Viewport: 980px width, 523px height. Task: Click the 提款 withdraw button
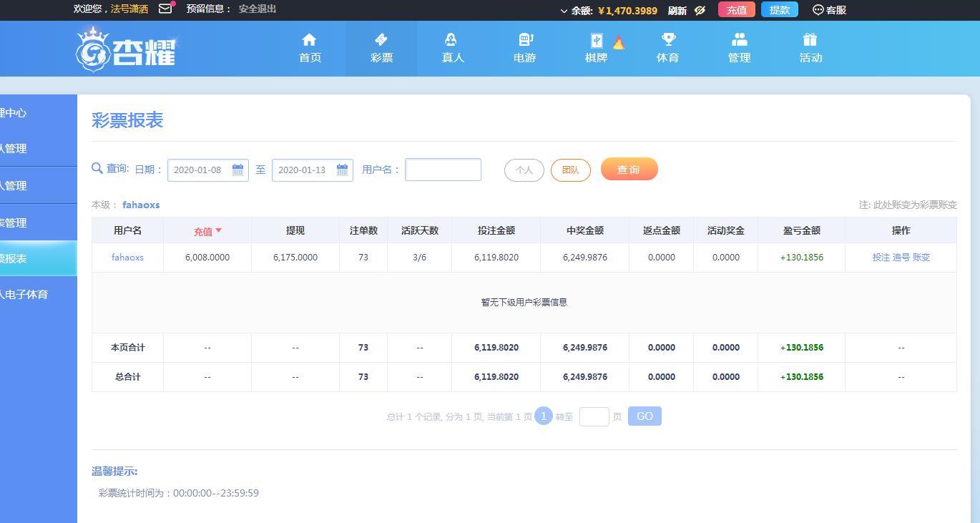coord(780,10)
